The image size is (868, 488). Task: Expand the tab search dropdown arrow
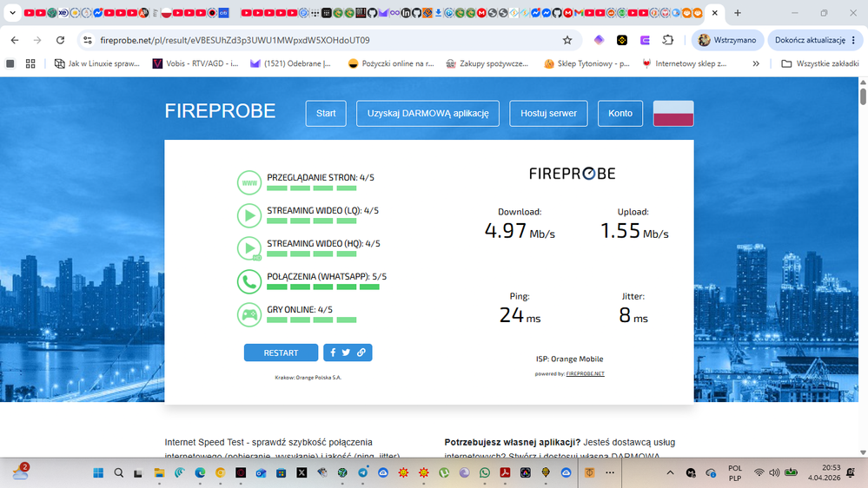(12, 13)
